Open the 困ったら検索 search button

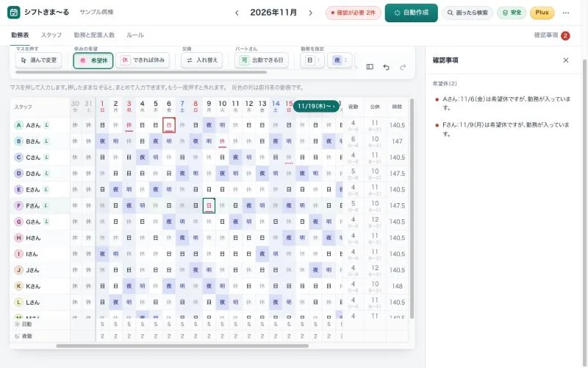pyautogui.click(x=467, y=13)
